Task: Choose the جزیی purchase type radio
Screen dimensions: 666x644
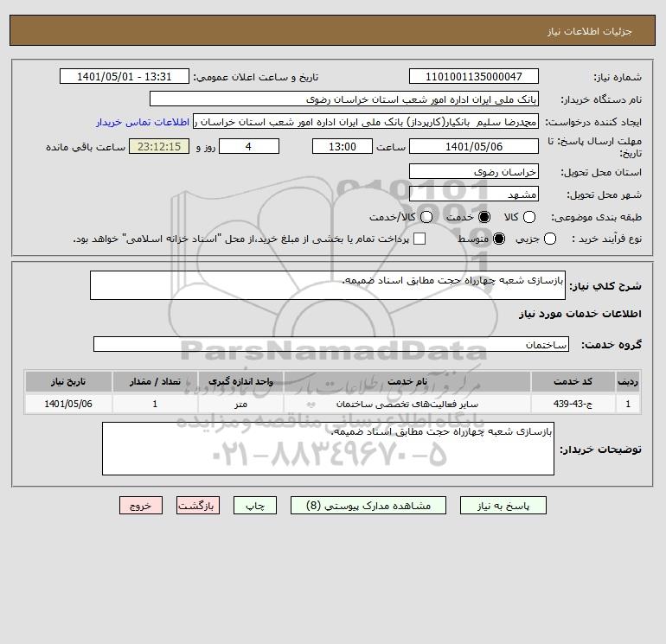Action: (x=549, y=239)
